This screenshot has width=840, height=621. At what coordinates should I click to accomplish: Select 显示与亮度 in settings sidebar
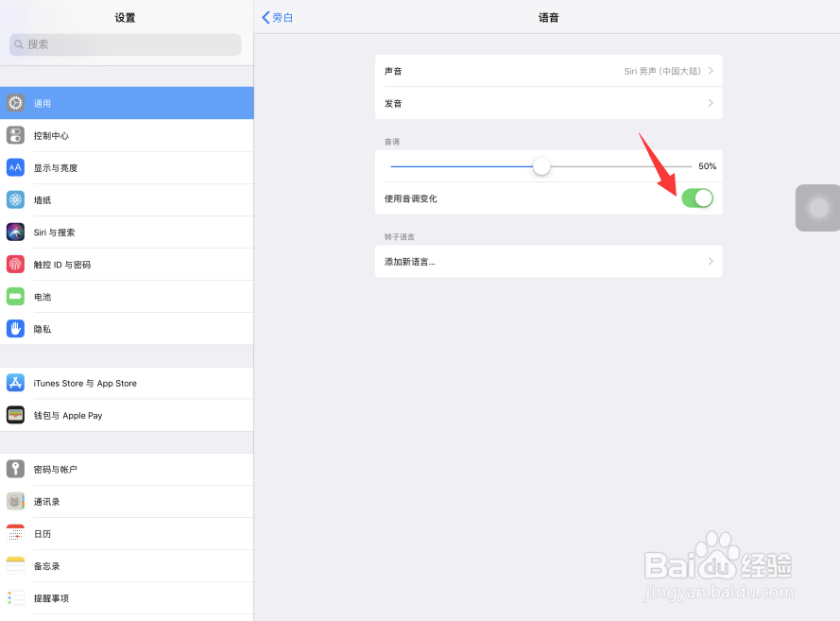[127, 167]
